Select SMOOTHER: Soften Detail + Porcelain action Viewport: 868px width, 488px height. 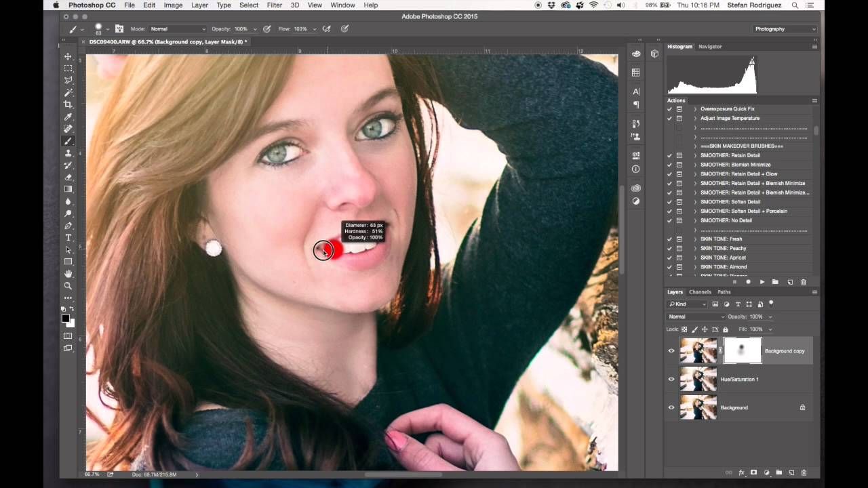click(744, 211)
